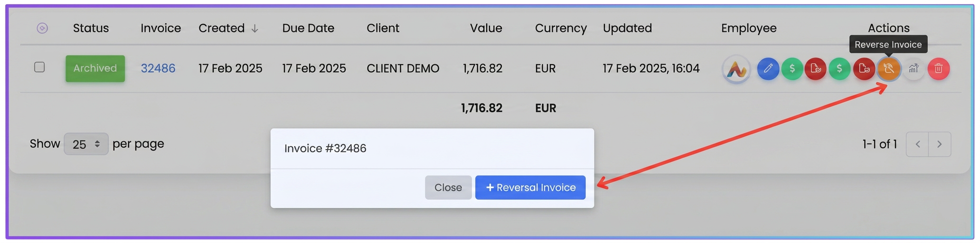Delete invoice with the red trash icon
This screenshot has width=980, height=243.
click(939, 69)
